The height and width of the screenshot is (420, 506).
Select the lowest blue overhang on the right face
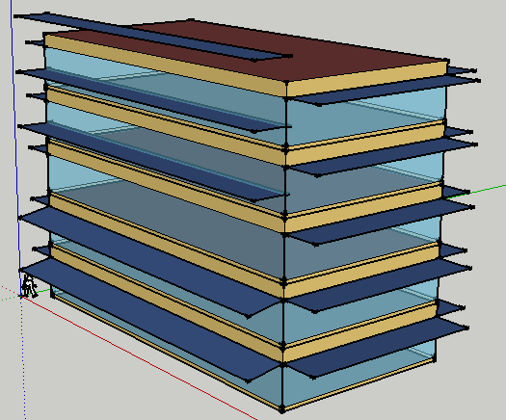coord(378,349)
